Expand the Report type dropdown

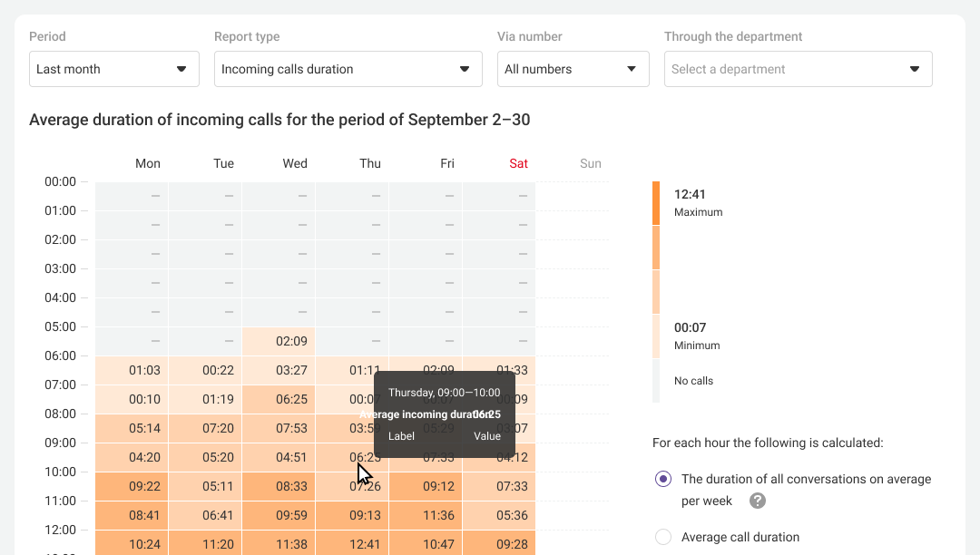(348, 69)
